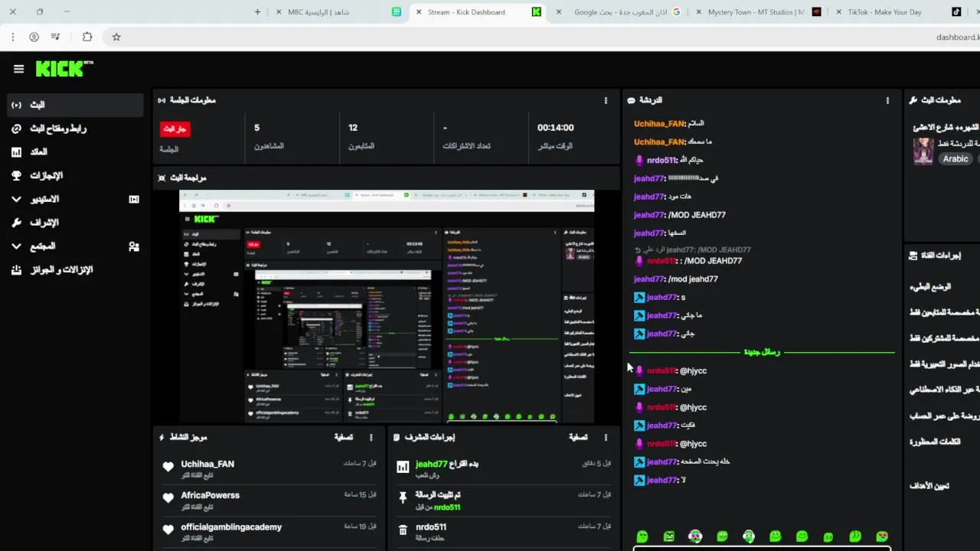Open the browser three-dot menu
The height and width of the screenshot is (551, 980).
point(12,37)
